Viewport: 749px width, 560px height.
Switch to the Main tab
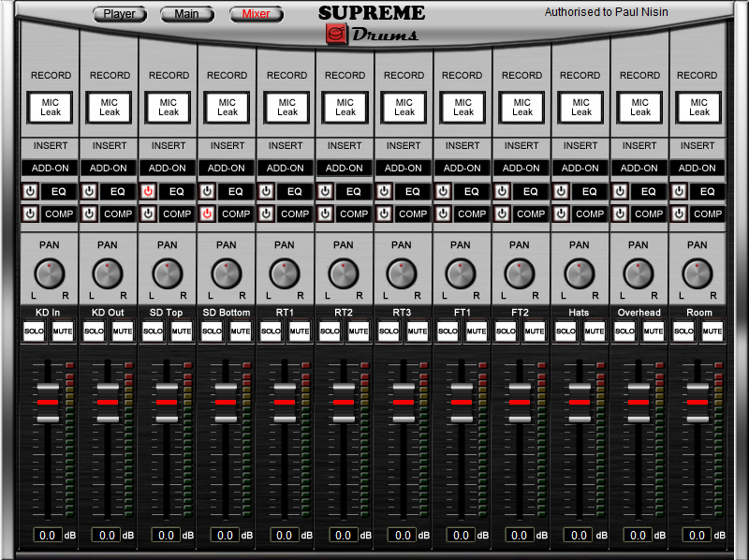pos(187,14)
